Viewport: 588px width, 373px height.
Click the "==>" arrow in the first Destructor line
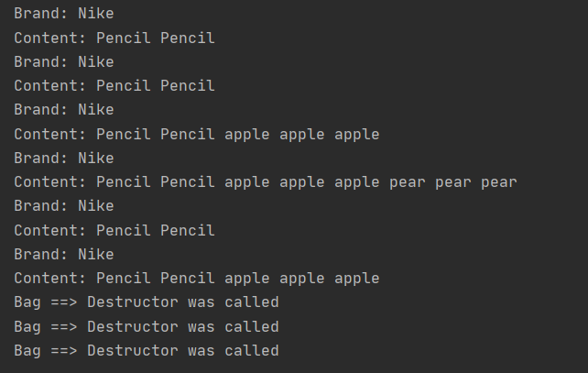tap(64, 302)
